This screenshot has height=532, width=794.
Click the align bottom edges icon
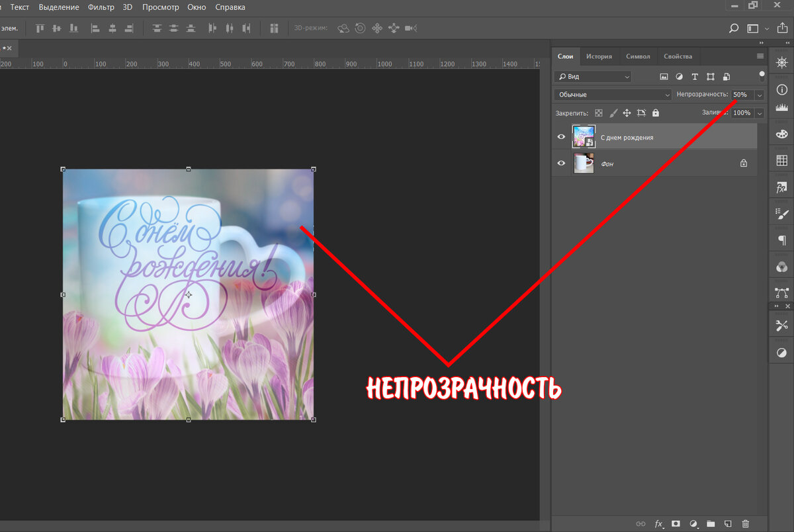73,28
